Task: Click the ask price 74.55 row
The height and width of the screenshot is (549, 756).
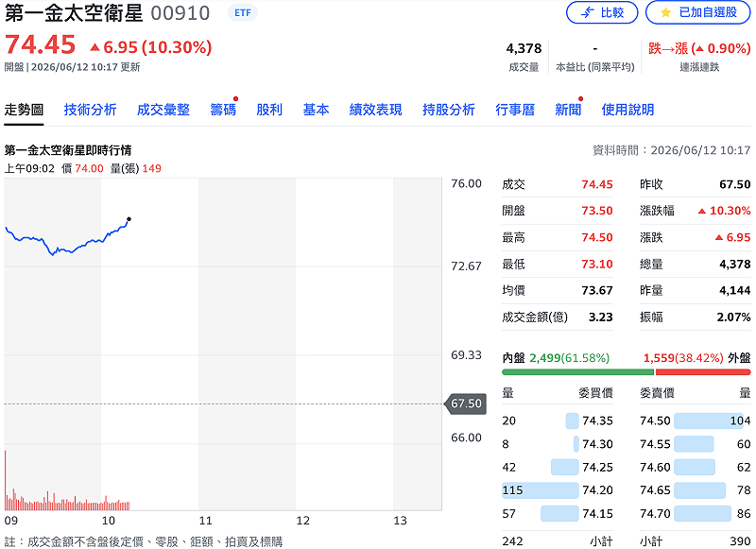Action: (x=696, y=444)
